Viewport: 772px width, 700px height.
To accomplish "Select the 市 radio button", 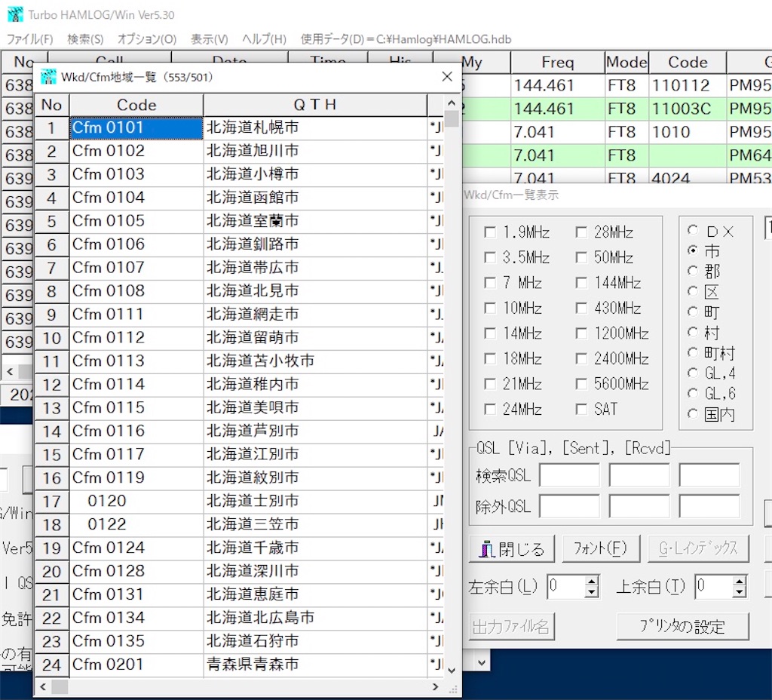I will 693,250.
